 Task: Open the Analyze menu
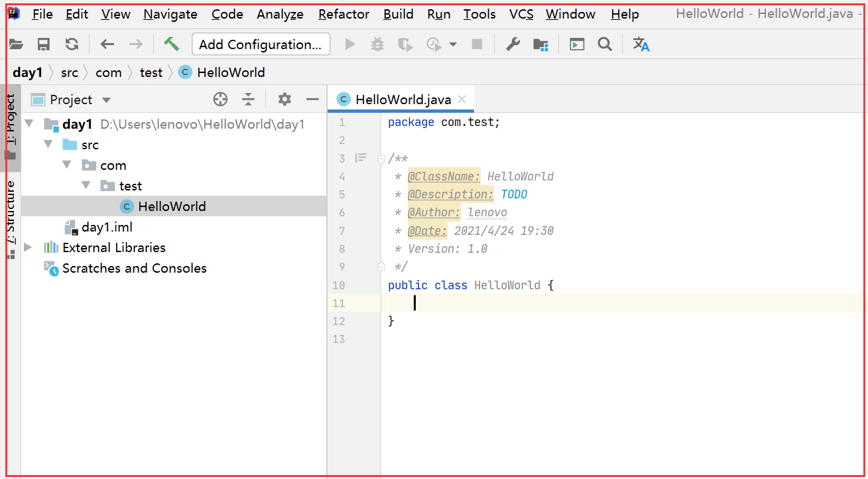point(280,14)
